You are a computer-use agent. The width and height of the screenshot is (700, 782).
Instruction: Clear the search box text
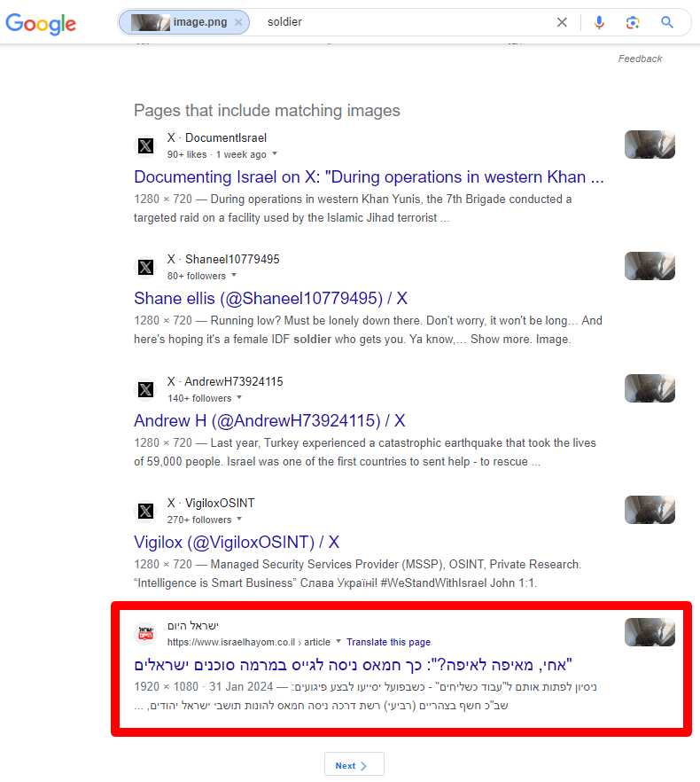point(562,23)
